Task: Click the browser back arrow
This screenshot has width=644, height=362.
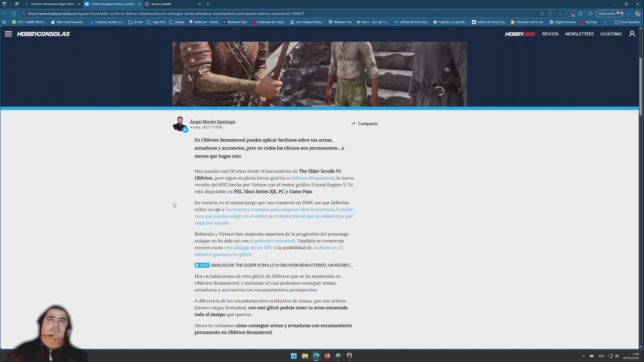Action: [5, 14]
